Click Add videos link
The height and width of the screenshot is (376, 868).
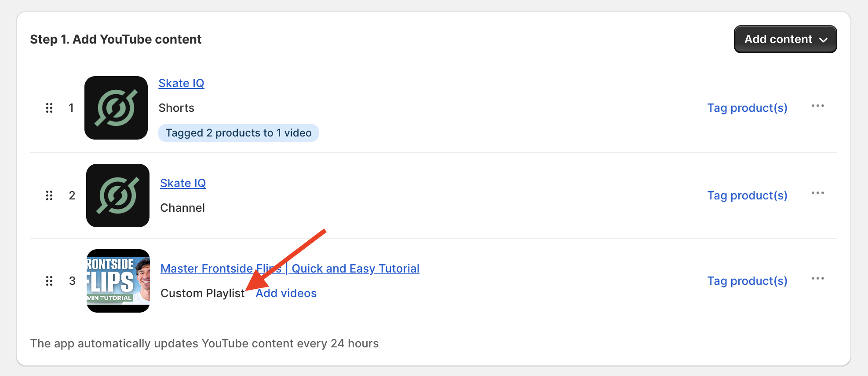[x=286, y=293]
